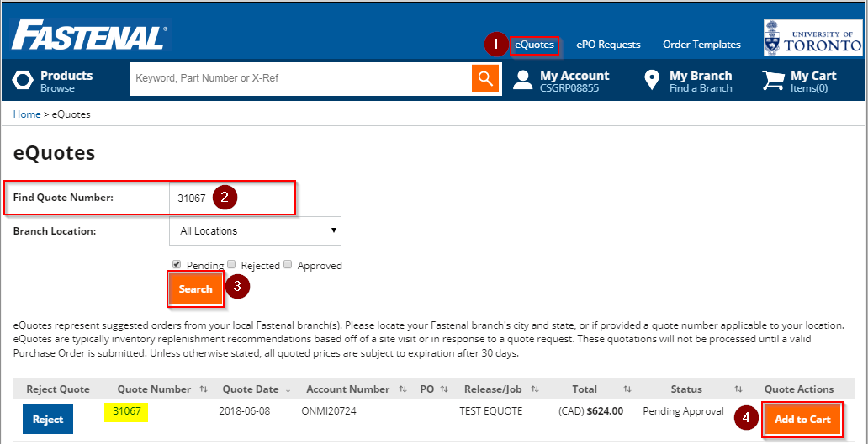This screenshot has height=444, width=868.
Task: Click the orange search magnifier icon
Action: (485, 79)
